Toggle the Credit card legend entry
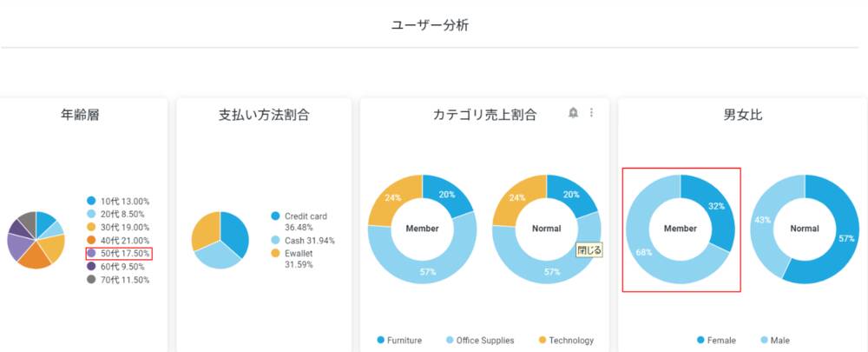This screenshot has width=868, height=352. [306, 216]
